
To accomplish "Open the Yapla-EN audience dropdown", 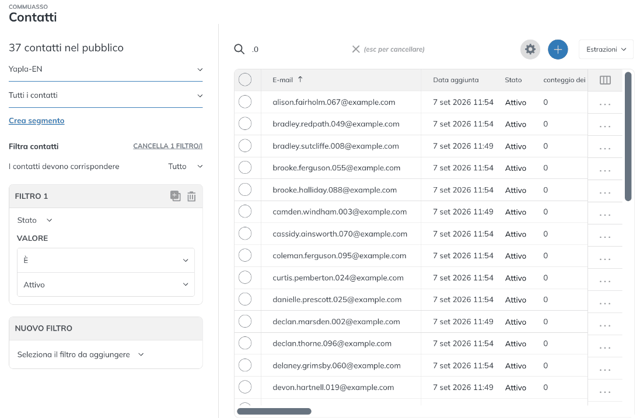I will click(x=106, y=69).
